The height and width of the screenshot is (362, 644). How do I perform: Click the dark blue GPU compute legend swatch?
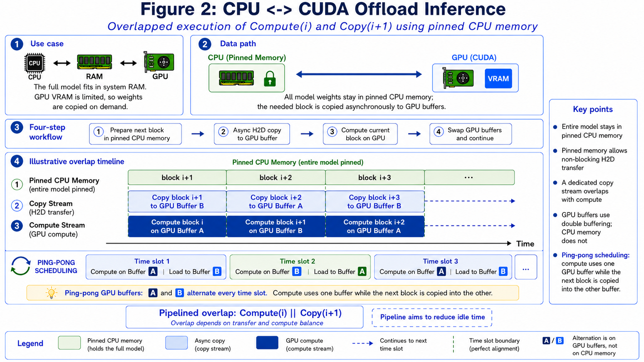[x=267, y=343]
